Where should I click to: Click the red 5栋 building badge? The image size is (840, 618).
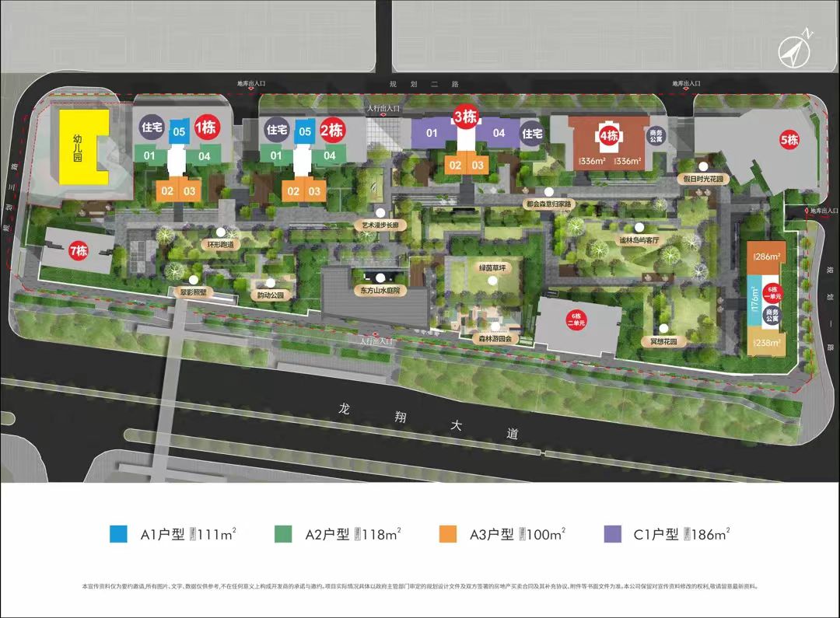[x=789, y=141]
